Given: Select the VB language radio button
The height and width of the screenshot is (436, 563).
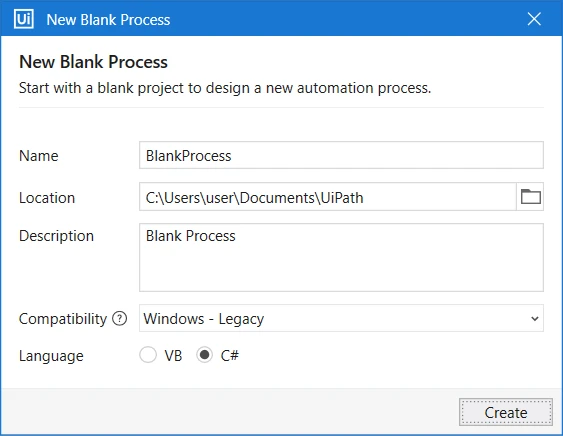Looking at the screenshot, I should click(148, 355).
